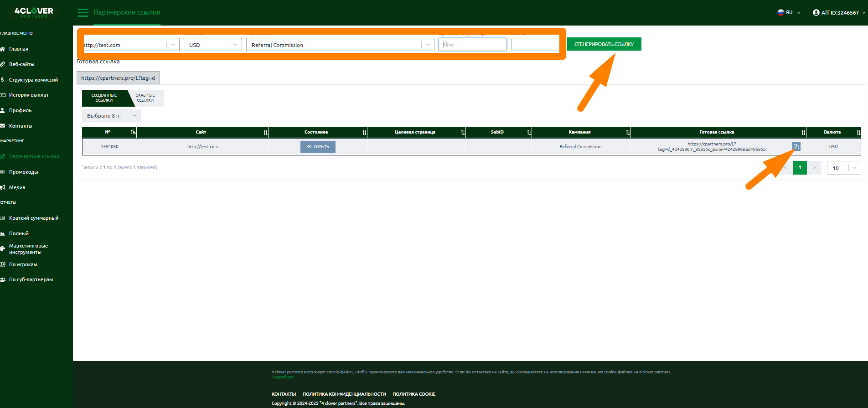Image resolution: width=868 pixels, height=408 pixels.
Task: Click the Referral Commission table cell
Action: (580, 147)
